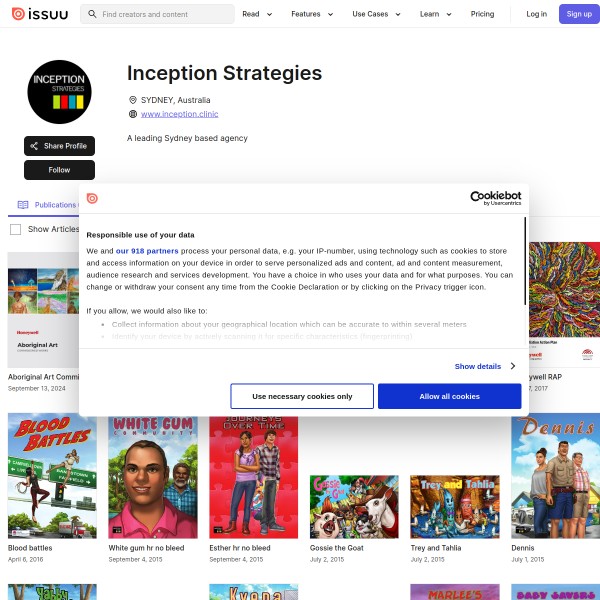Expand the Use Cases dropdown
Viewport: 600px width, 600px height.
click(377, 14)
